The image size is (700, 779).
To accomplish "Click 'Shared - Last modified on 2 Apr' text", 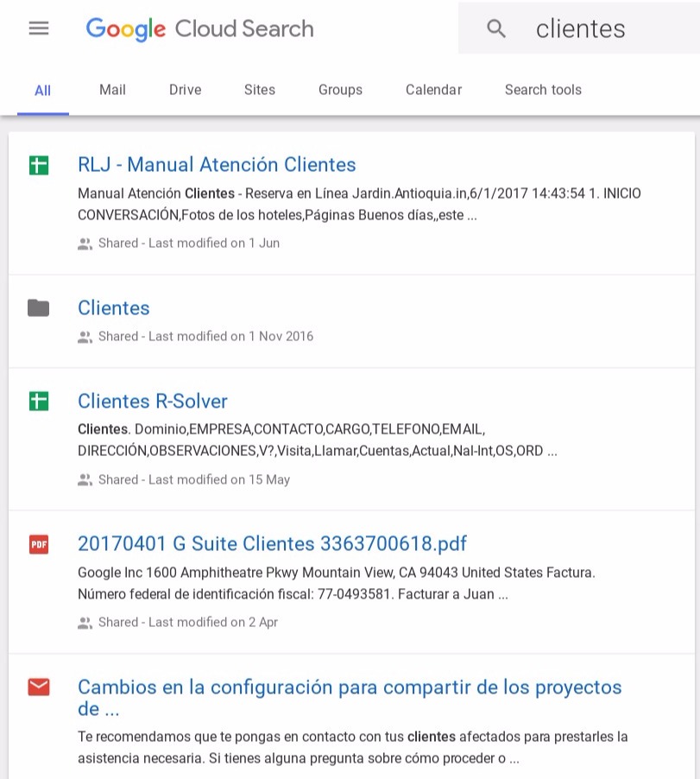I will pos(188,622).
